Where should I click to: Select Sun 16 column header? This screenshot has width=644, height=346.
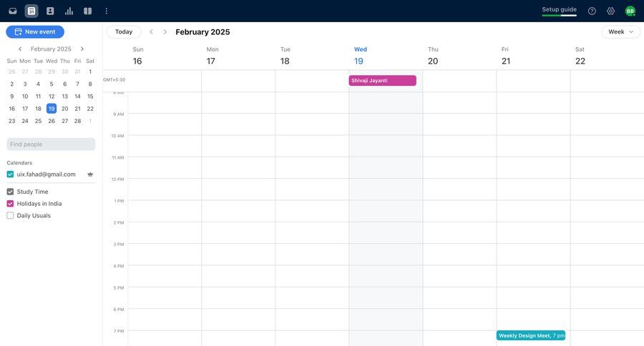[137, 56]
